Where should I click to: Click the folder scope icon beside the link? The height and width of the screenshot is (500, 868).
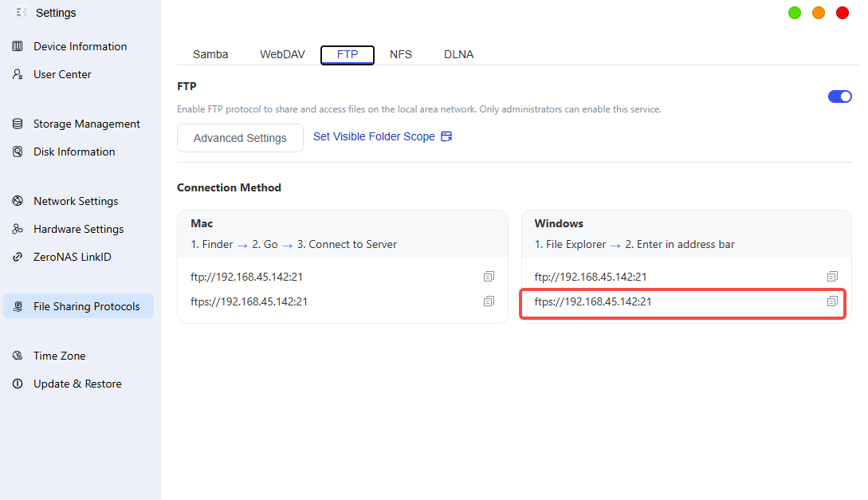pyautogui.click(x=446, y=136)
